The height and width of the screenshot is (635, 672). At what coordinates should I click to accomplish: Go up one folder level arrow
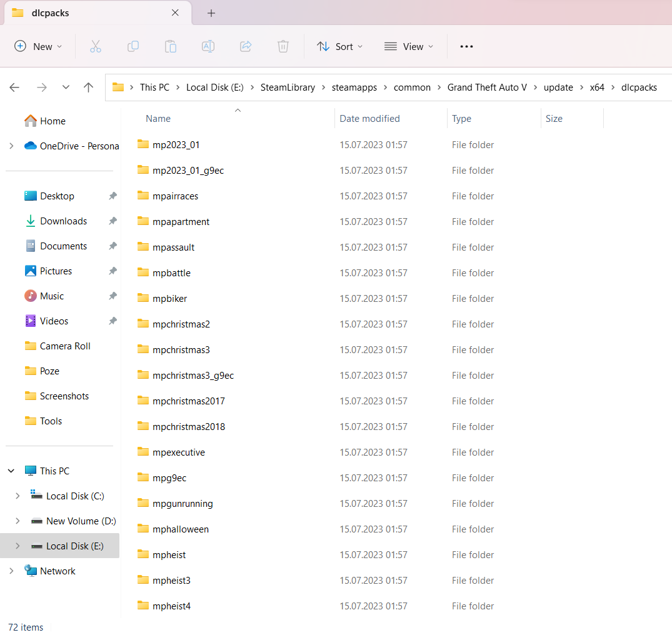click(x=88, y=87)
